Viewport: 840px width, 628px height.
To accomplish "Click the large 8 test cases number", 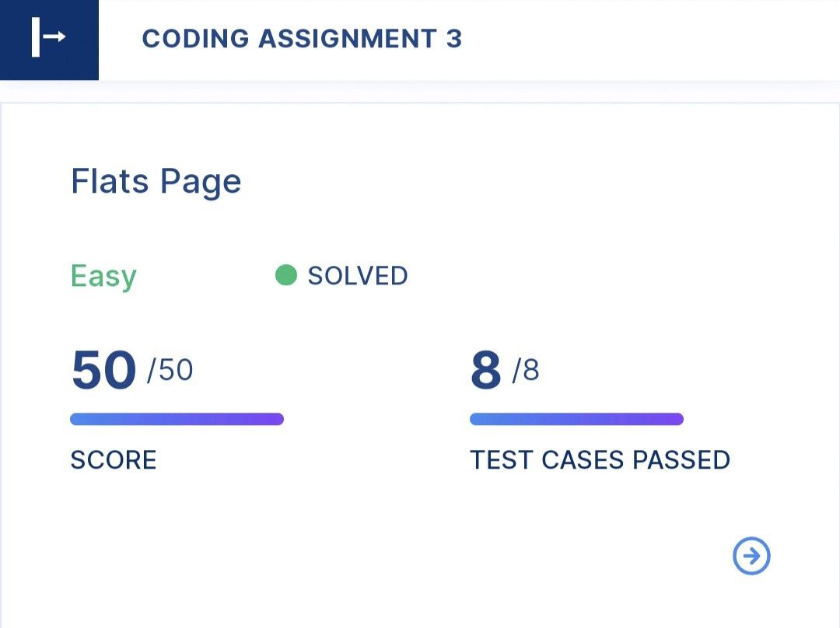I will point(486,369).
